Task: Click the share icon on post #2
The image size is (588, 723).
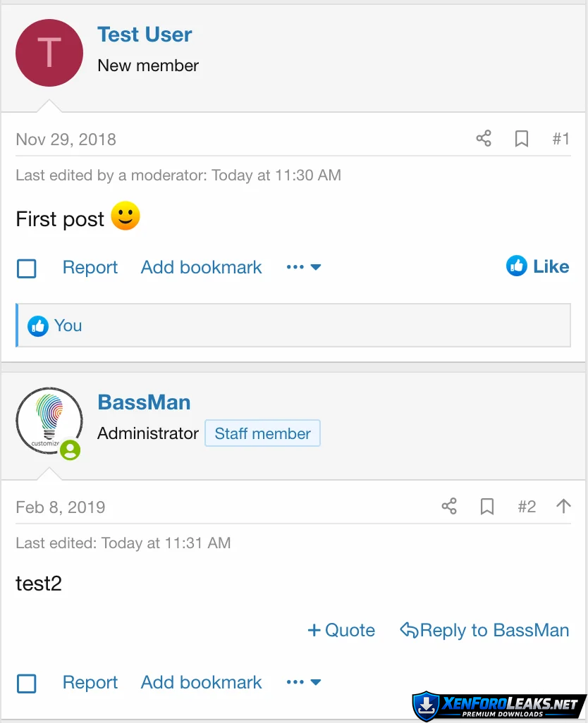Action: [449, 507]
